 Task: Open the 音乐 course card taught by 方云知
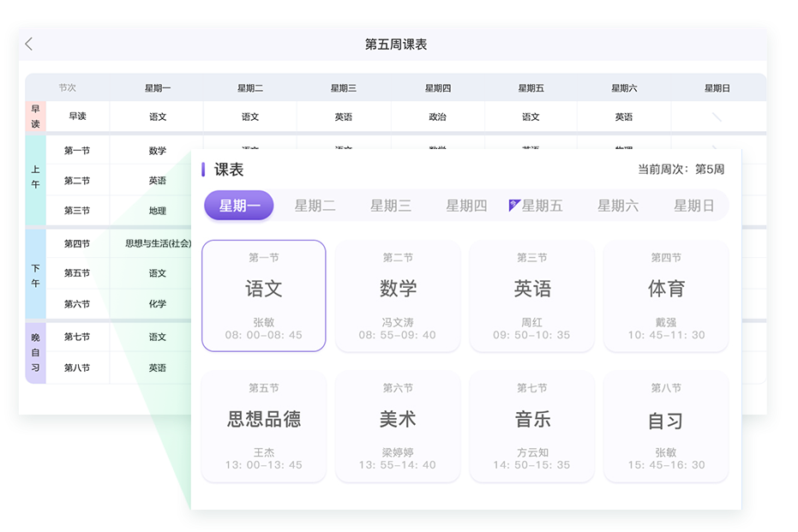pos(531,427)
